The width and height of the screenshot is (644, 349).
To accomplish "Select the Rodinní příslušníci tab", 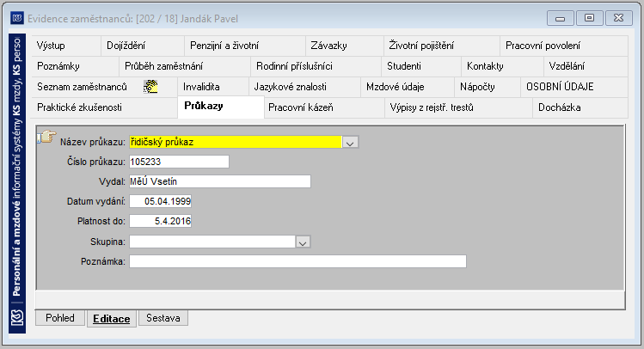I will pos(316,66).
